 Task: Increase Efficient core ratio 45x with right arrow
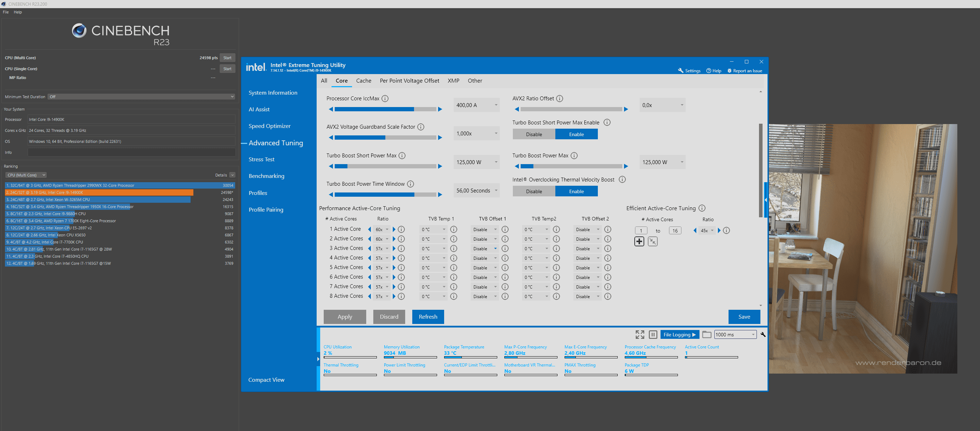tap(719, 231)
